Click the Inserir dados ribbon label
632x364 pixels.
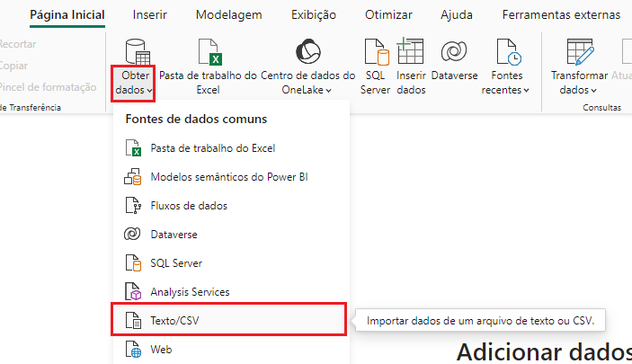[411, 83]
